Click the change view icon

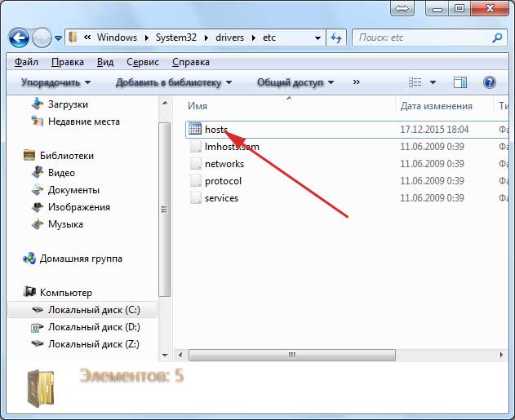415,82
